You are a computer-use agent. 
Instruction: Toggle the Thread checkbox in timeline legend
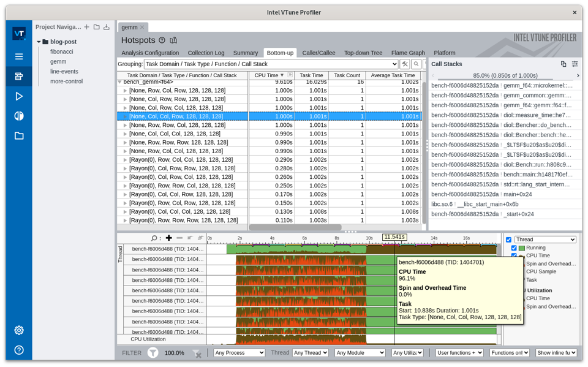[508, 240]
